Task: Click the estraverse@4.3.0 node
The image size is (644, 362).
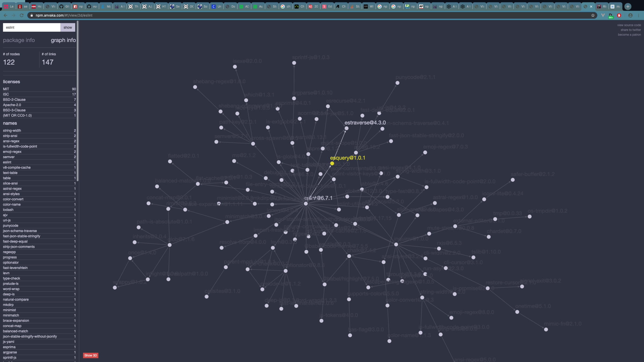Action: point(346,128)
